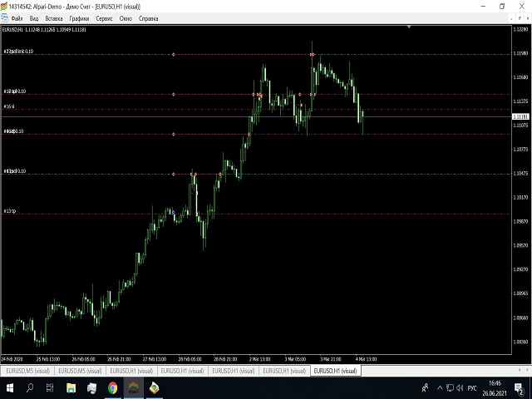Click the current price label 1.11181
532x399 pixels.
(x=520, y=116)
